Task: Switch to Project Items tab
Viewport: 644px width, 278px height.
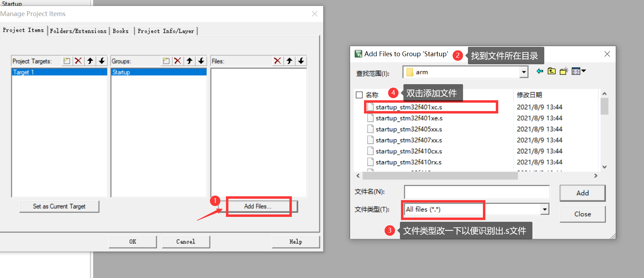Action: (23, 30)
